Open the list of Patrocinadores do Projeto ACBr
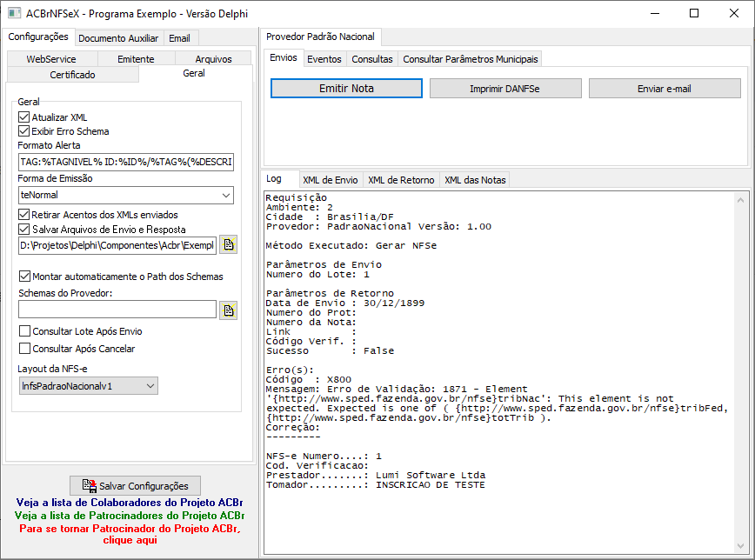Image resolution: width=755 pixels, height=560 pixels. [130, 516]
